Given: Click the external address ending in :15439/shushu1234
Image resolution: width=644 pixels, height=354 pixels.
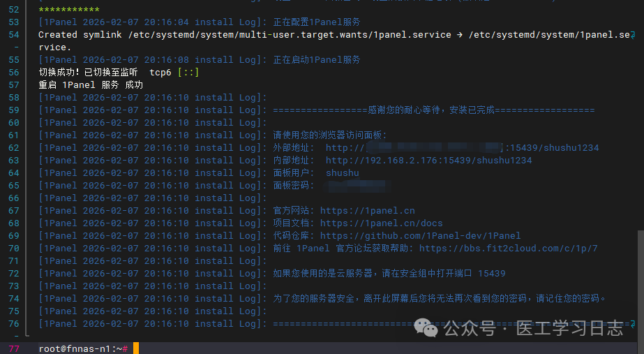Looking at the screenshot, I should (463, 147).
